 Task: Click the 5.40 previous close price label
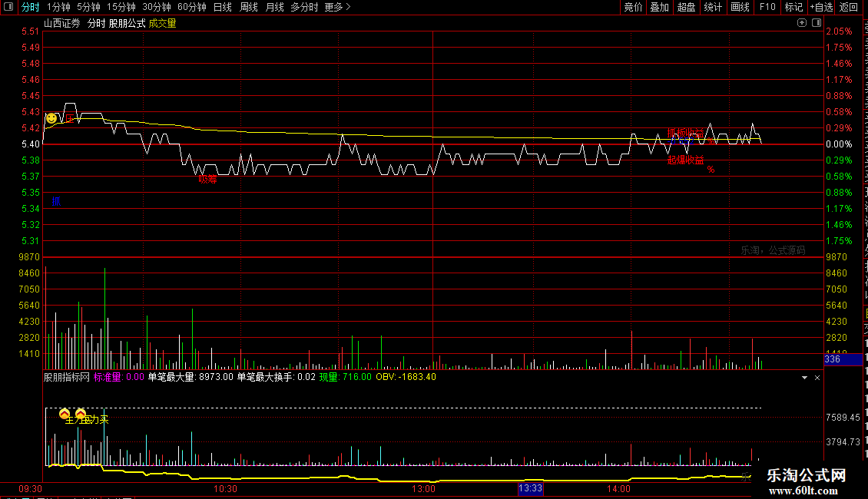pos(31,144)
